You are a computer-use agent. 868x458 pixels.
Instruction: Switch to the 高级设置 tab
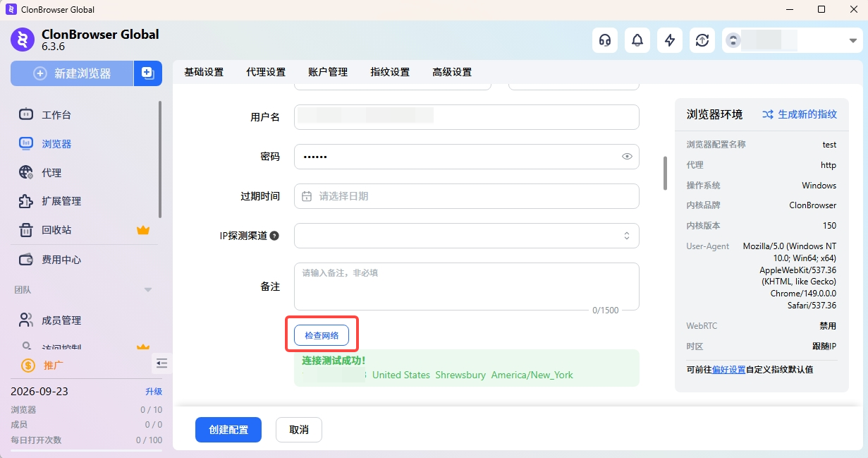tap(452, 72)
